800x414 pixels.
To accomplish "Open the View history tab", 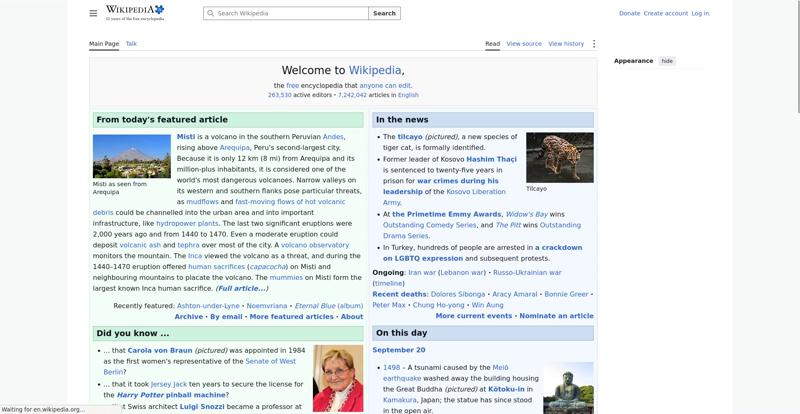I will (566, 44).
